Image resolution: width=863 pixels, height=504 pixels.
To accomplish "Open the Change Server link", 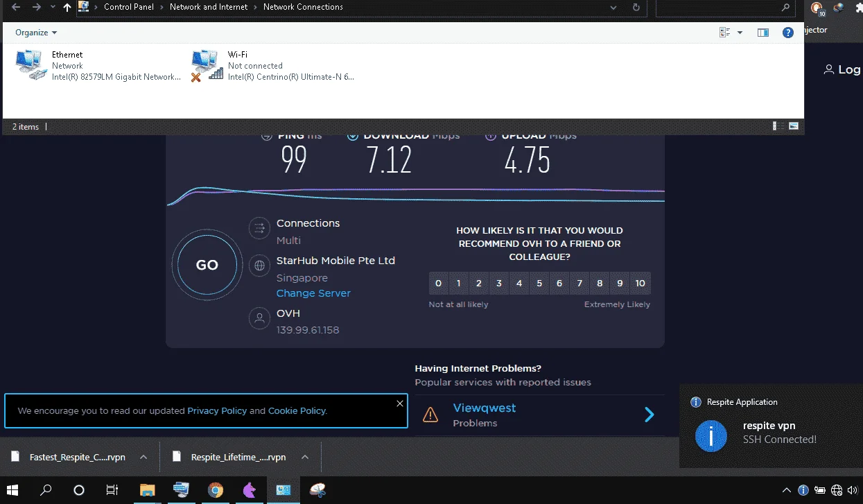I will [x=313, y=293].
